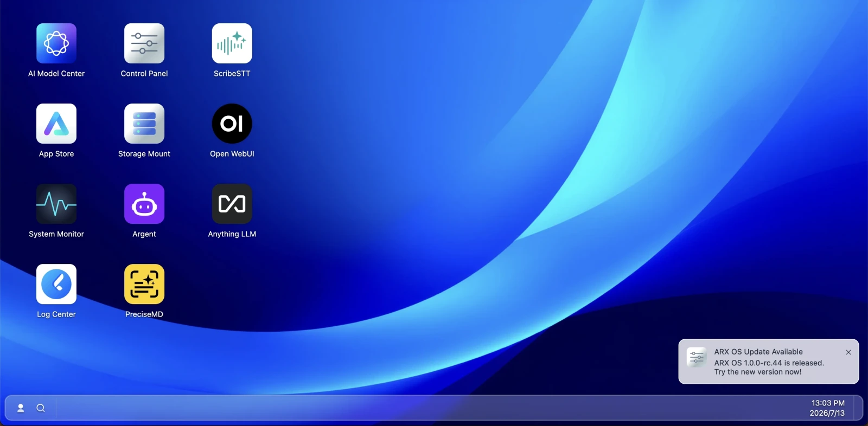Screen dimensions: 868x426
Task: Click the user profile icon in taskbar
Action: click(x=21, y=408)
